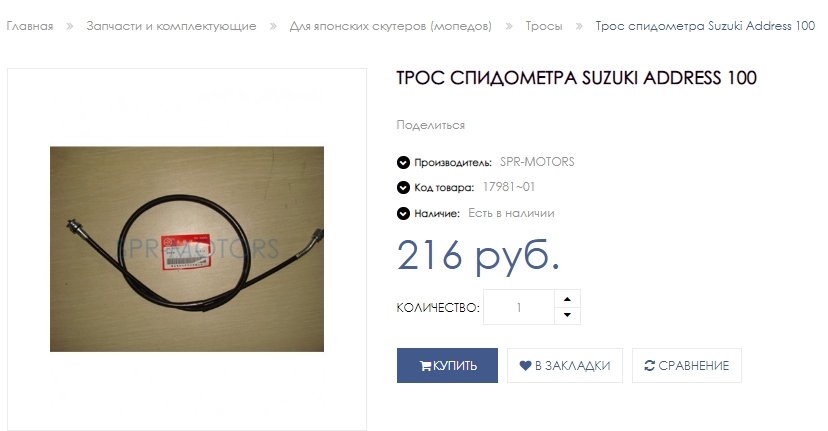Click the refresh arrows icon in Сравнение
The height and width of the screenshot is (431, 828).
tap(650, 365)
